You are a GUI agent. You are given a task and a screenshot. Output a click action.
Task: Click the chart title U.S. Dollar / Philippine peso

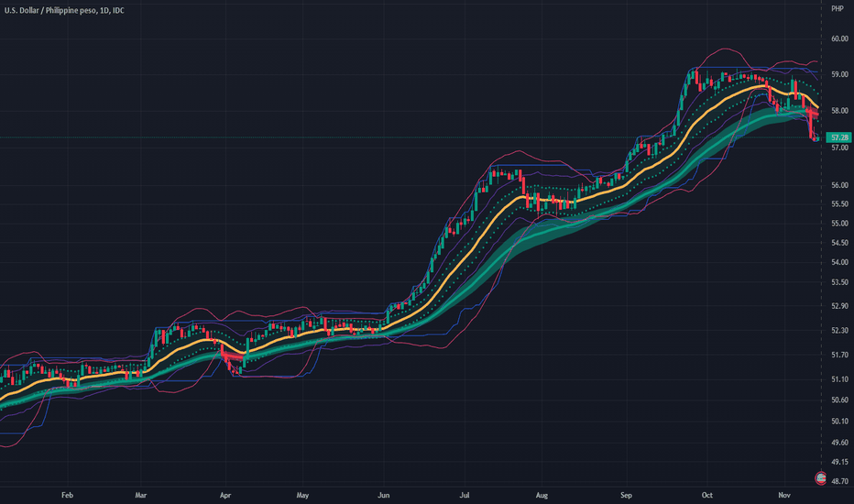(50, 10)
